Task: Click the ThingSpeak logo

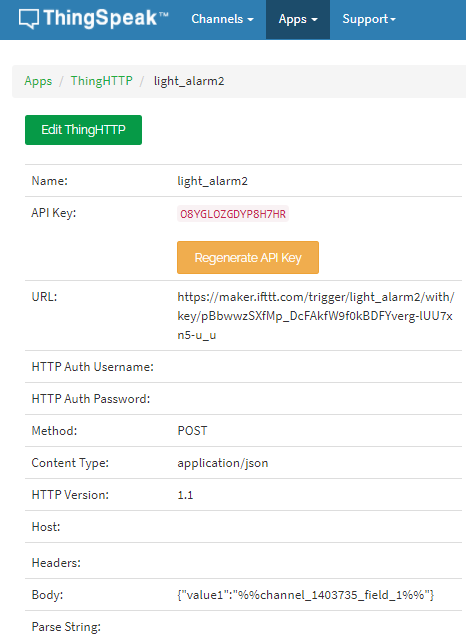Action: [93, 19]
